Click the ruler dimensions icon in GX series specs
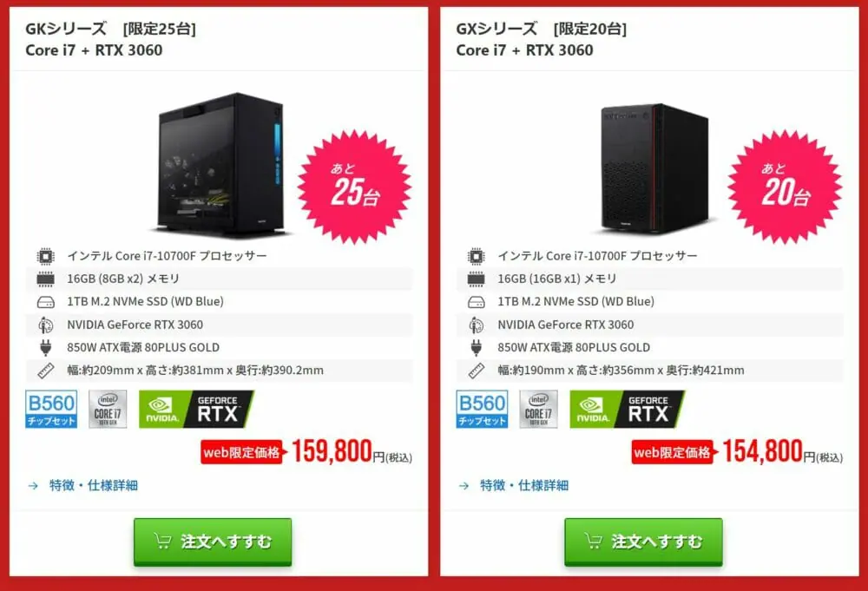Image resolution: width=868 pixels, height=591 pixels. pos(476,371)
